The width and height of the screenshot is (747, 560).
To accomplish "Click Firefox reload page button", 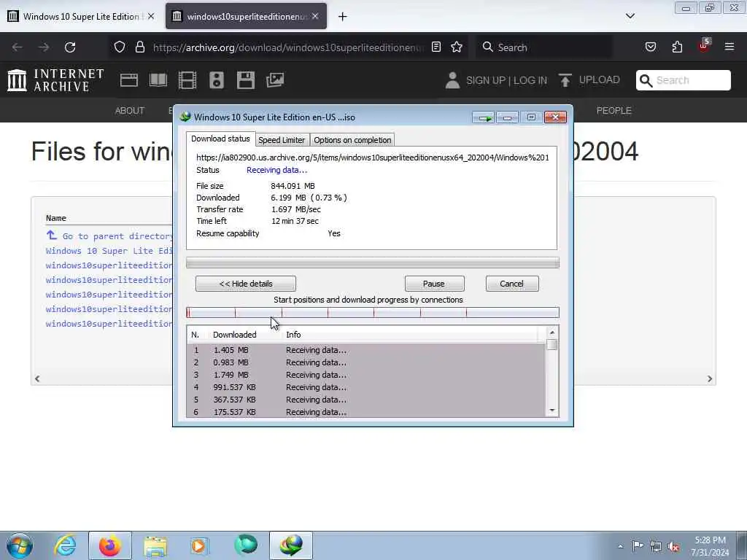I will tap(70, 47).
